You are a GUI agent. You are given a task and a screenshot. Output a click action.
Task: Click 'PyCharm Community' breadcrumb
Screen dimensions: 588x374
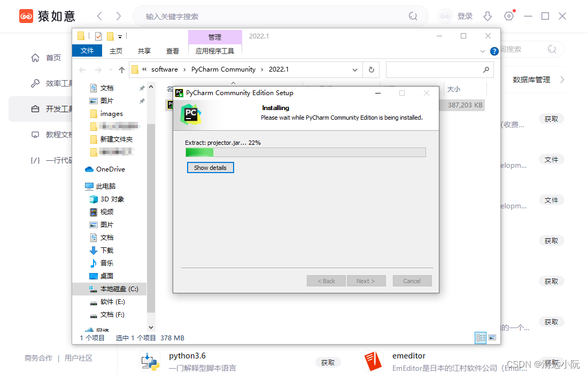(x=223, y=69)
